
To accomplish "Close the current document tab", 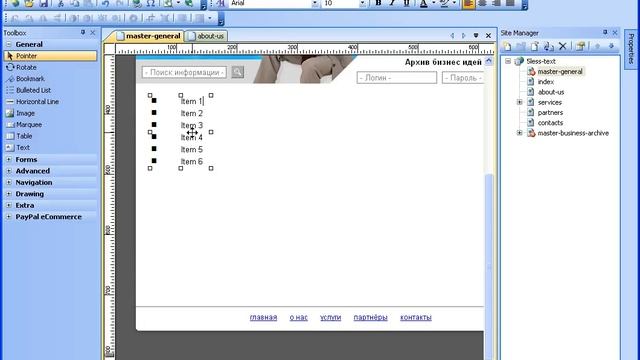I will pos(488,36).
